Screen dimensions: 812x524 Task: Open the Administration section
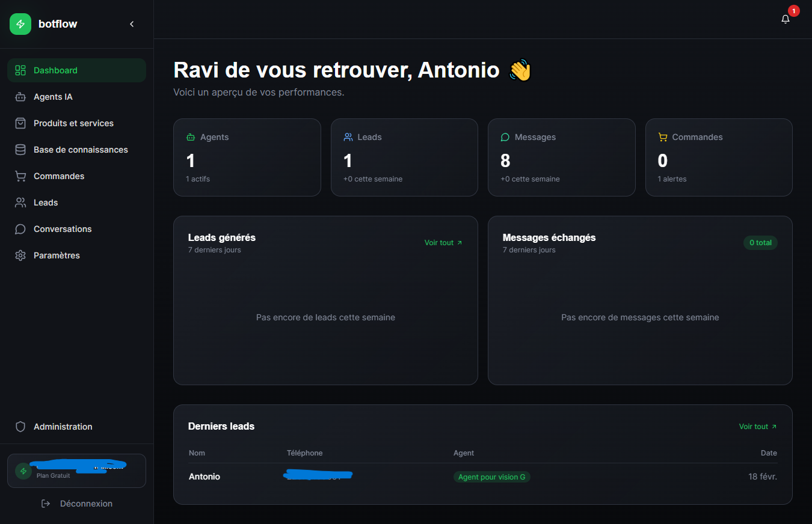[x=63, y=427]
